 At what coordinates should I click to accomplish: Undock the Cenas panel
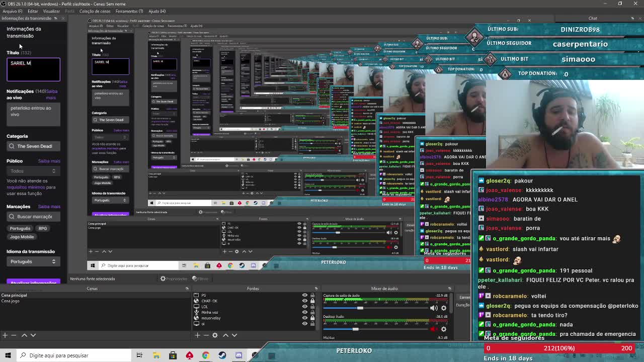[187, 289]
